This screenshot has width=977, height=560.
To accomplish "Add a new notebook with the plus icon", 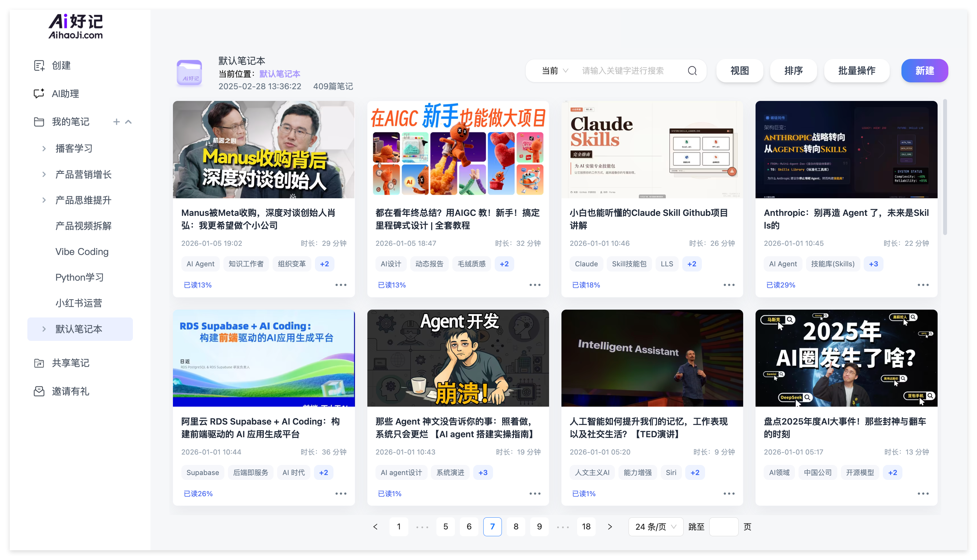I will coord(116,122).
